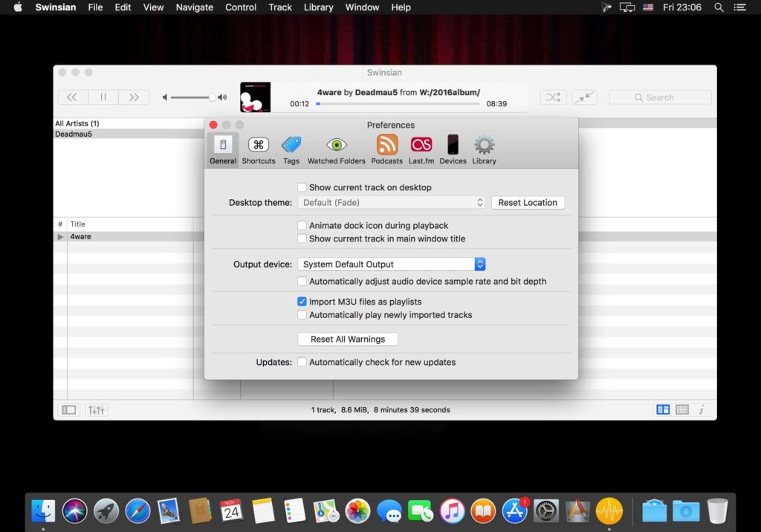Open the Library preferences pane
Screen dimensions: 761x532
point(484,149)
